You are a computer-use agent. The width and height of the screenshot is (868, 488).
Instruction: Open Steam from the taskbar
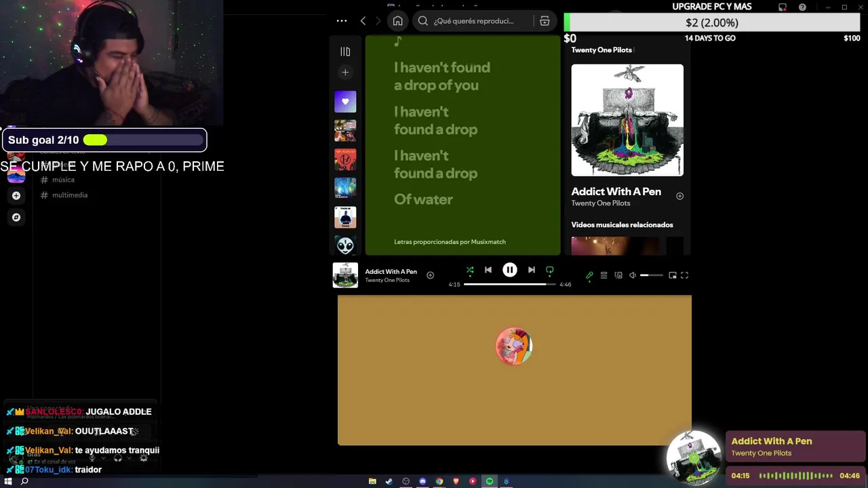(x=389, y=481)
